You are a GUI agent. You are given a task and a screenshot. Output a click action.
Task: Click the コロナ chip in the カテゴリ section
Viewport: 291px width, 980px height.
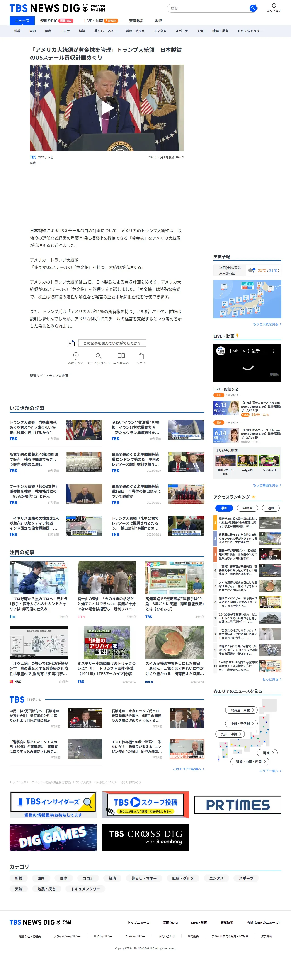click(88, 878)
